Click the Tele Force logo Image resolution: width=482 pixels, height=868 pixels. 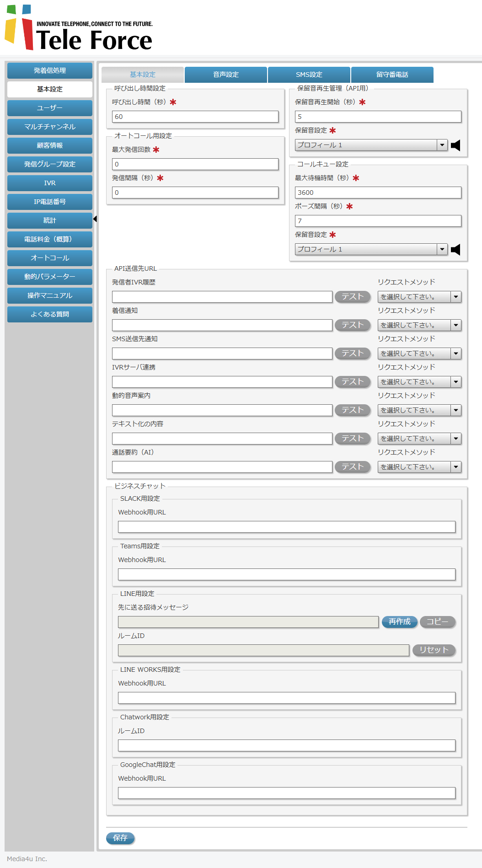[79, 29]
